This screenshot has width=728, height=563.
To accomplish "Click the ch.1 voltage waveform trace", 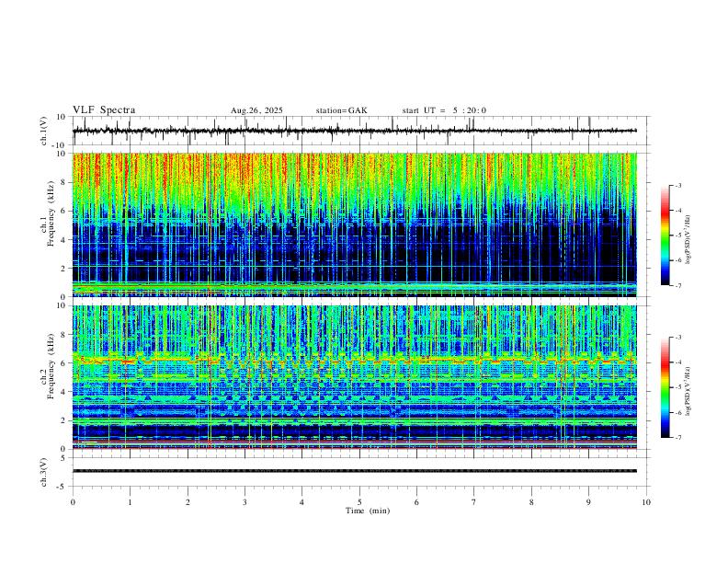I will (355, 131).
